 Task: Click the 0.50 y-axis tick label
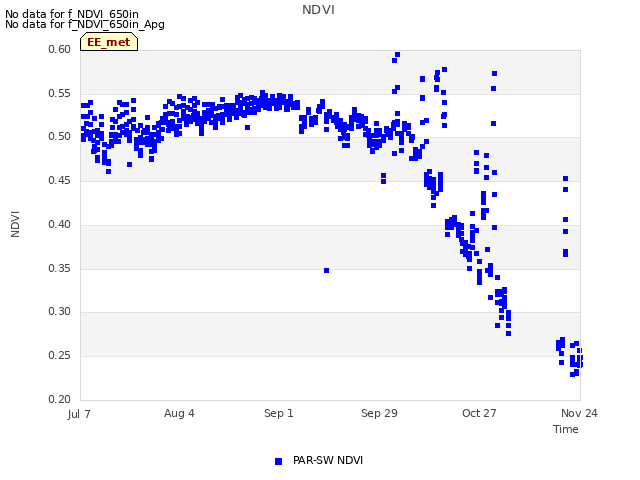pos(59,136)
